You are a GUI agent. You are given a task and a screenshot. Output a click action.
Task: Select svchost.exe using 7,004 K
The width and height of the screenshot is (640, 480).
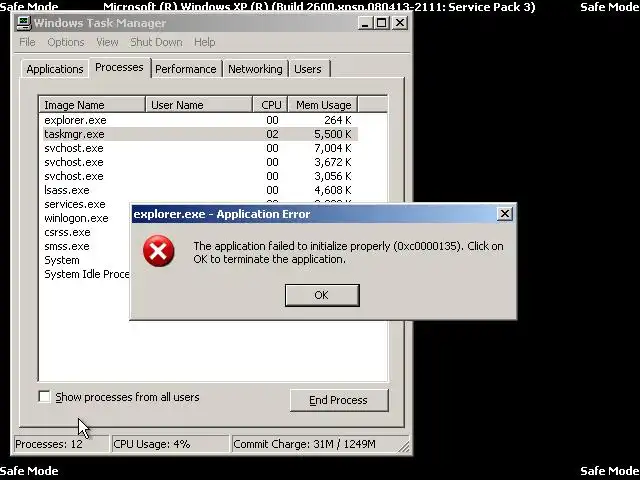click(x=200, y=148)
